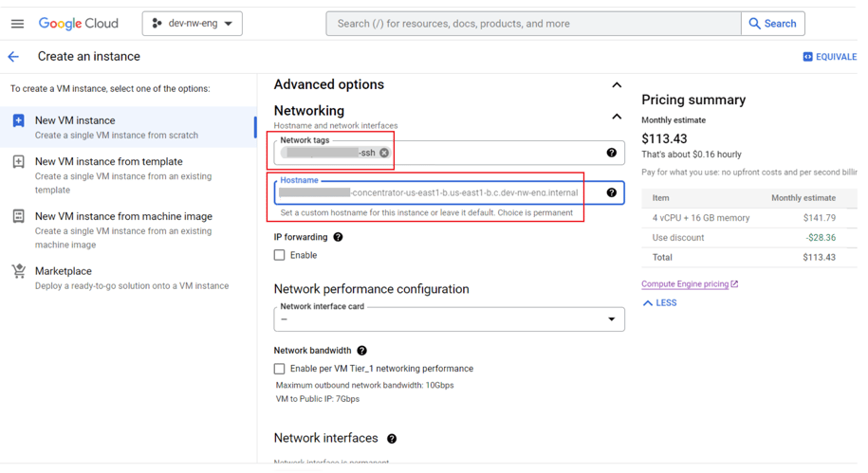The height and width of the screenshot is (473, 868).
Task: Open the Marketplace option
Action: [64, 271]
